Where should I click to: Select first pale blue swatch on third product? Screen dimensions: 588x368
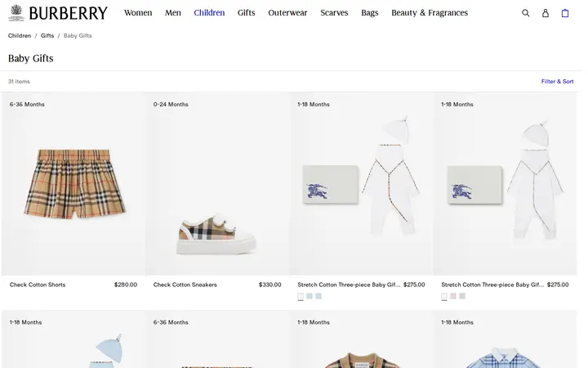click(x=310, y=296)
